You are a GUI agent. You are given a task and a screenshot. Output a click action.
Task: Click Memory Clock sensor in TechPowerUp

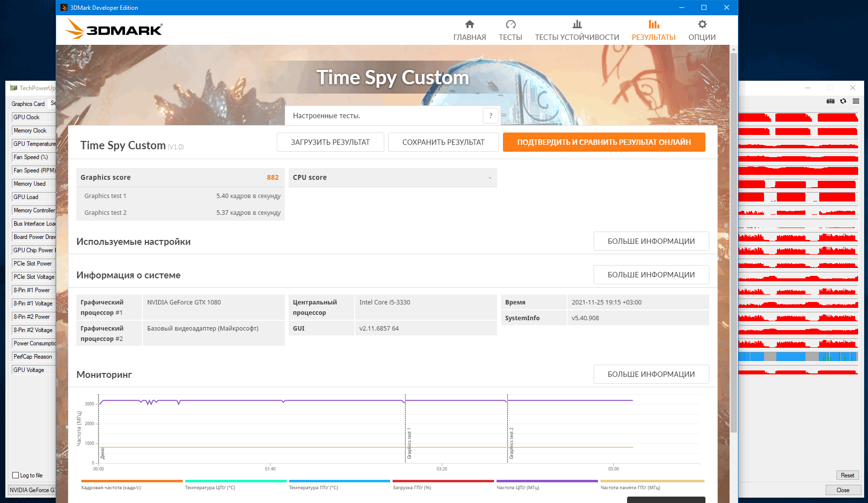point(33,131)
